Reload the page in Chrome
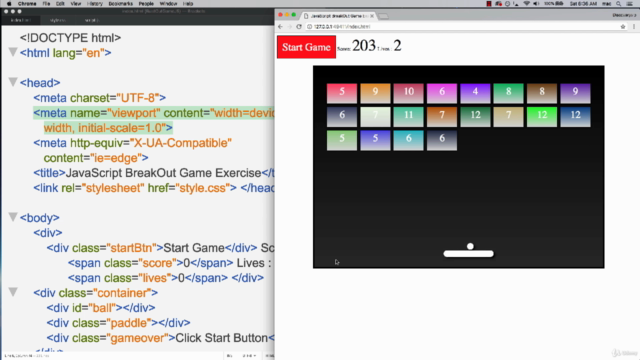Viewport: 640px width, 360px height. point(299,27)
